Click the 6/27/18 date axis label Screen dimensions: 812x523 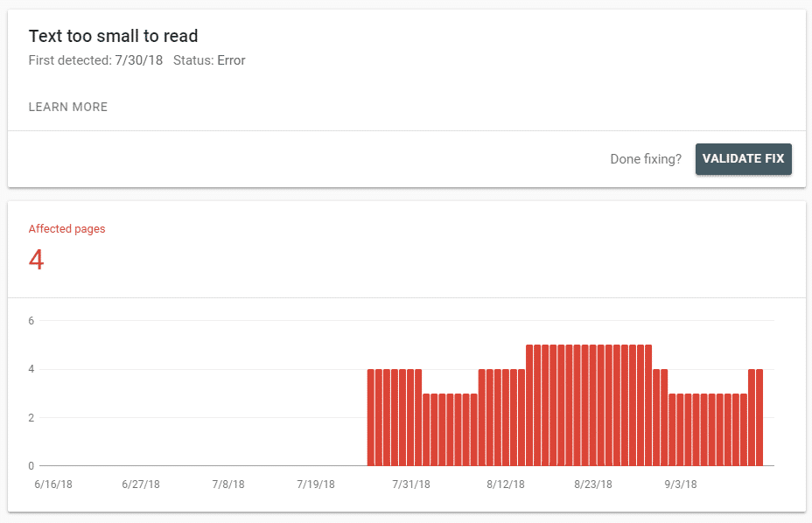coord(141,485)
